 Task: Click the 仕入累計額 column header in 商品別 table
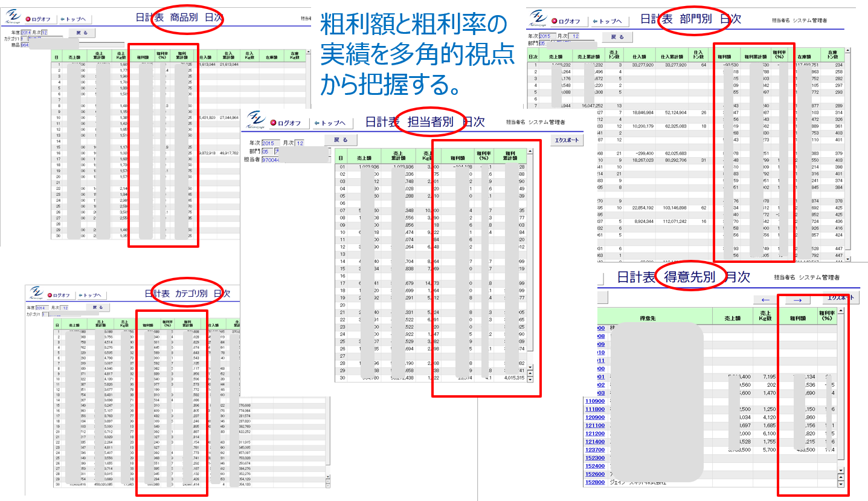pos(228,55)
